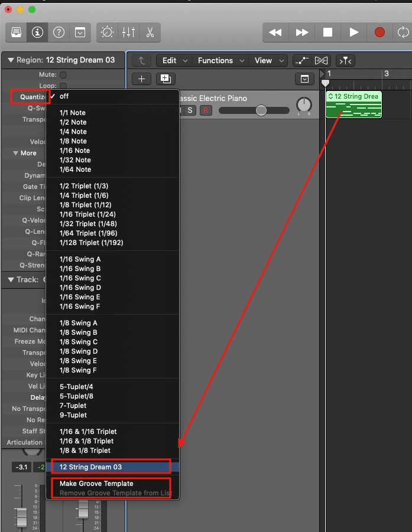
Task: Open the Functions menu dropdown
Action: click(220, 61)
